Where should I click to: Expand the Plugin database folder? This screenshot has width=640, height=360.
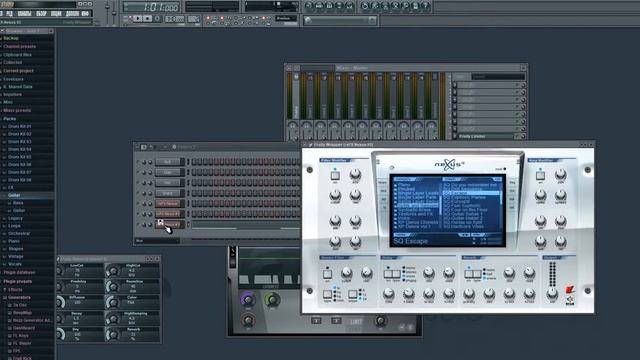click(19, 272)
